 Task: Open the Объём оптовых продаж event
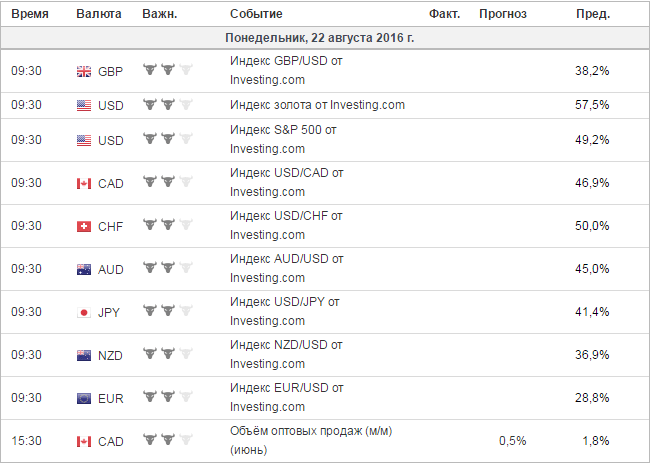click(311, 440)
